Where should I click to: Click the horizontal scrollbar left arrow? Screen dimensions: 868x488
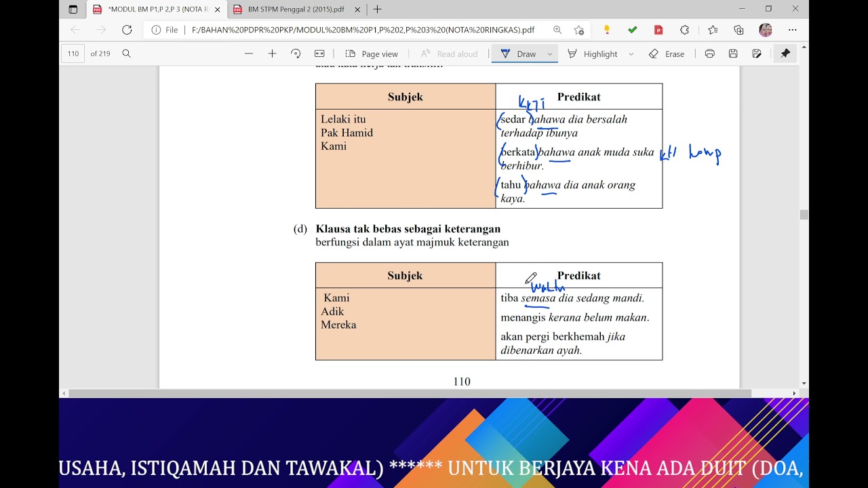coord(64,393)
